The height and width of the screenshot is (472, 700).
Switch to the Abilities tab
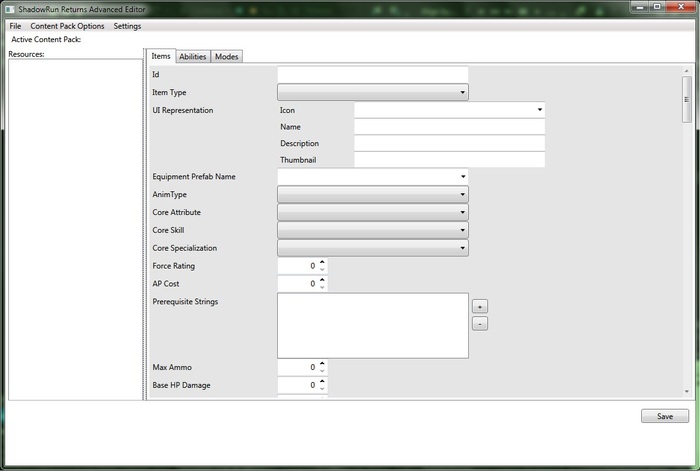(193, 57)
